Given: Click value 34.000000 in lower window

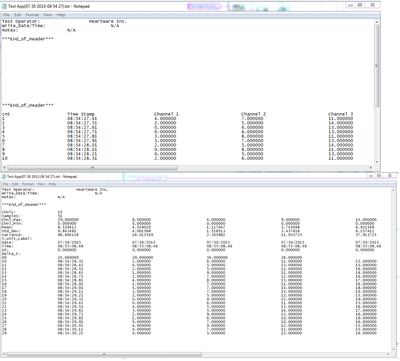Looking at the screenshot, I should pyautogui.click(x=217, y=257).
